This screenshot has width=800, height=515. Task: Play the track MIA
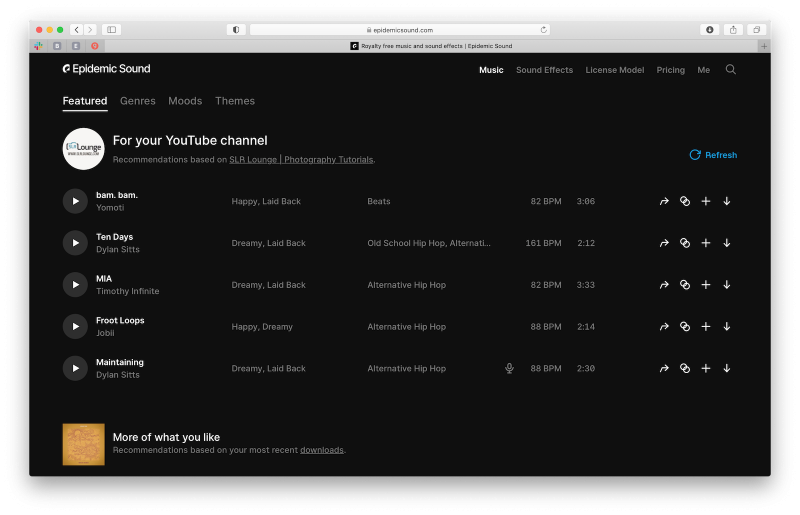75,285
